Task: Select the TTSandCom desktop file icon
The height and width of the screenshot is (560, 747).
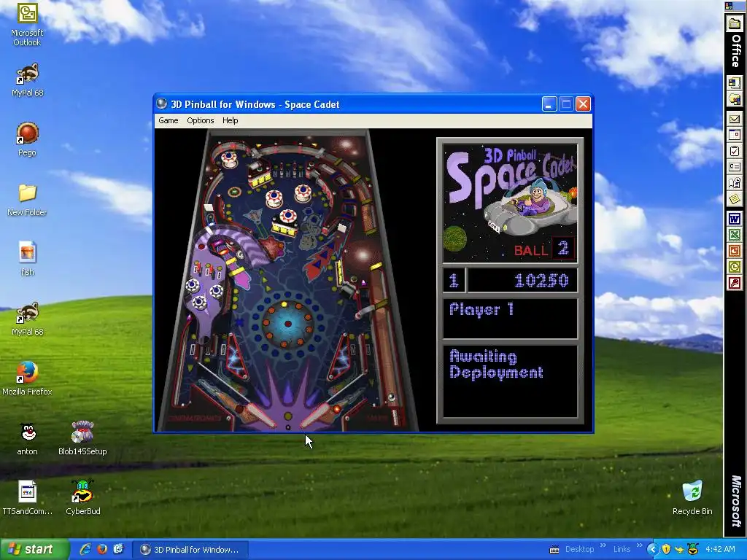Action: point(27,497)
